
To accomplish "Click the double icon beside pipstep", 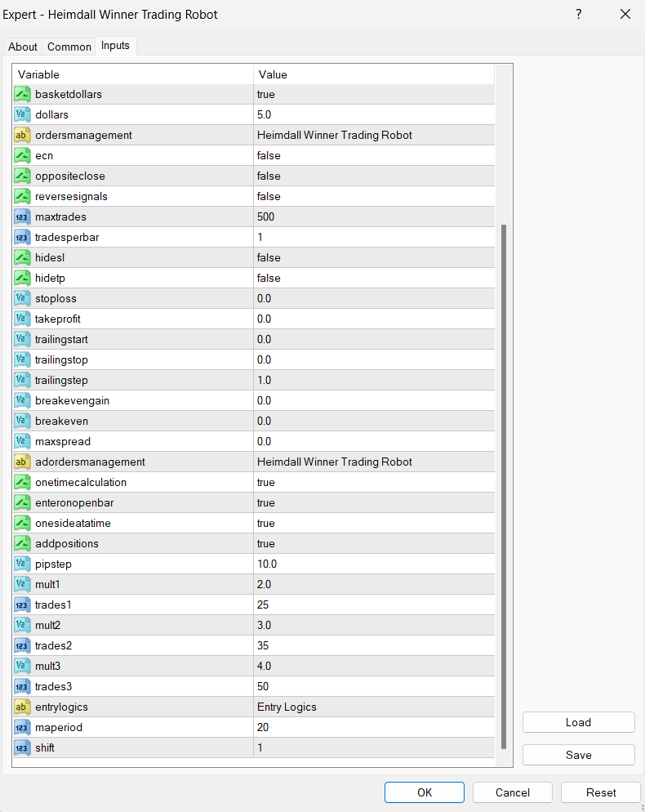I will pyautogui.click(x=22, y=564).
